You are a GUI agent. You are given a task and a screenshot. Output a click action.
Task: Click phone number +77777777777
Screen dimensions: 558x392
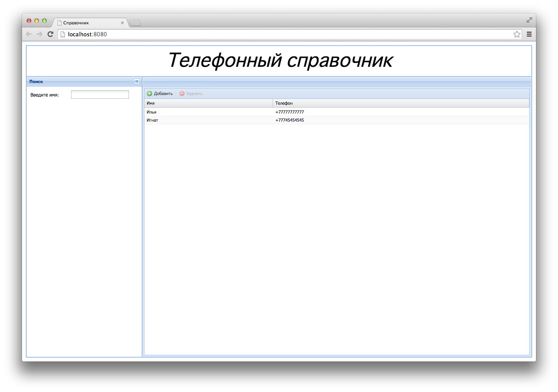coord(290,112)
